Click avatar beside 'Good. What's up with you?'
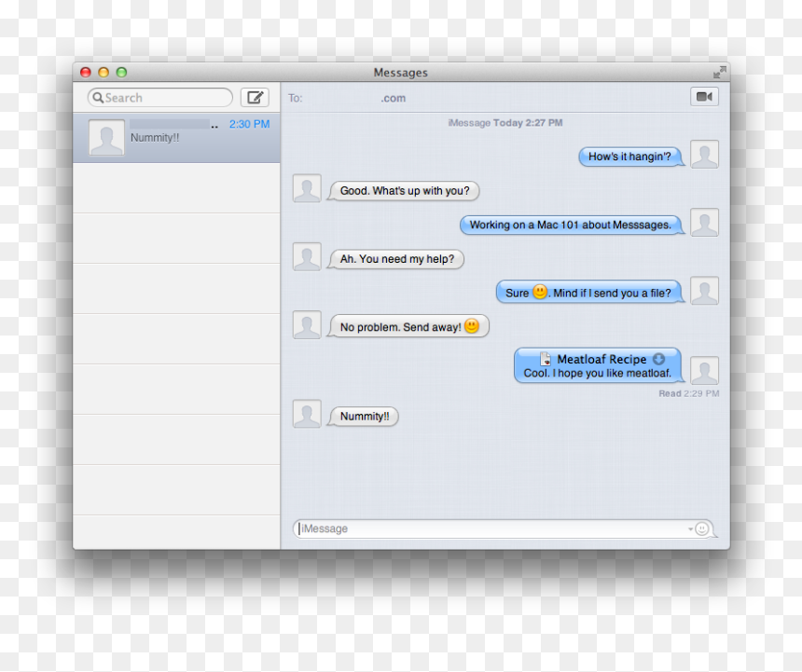 pyautogui.click(x=307, y=188)
